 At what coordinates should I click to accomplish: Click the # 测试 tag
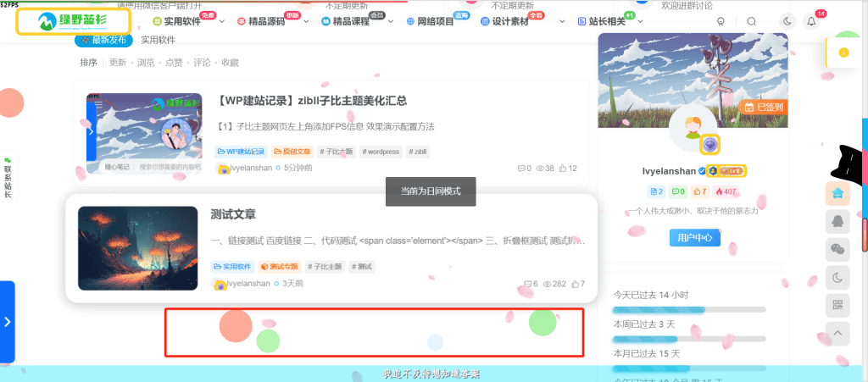click(361, 267)
